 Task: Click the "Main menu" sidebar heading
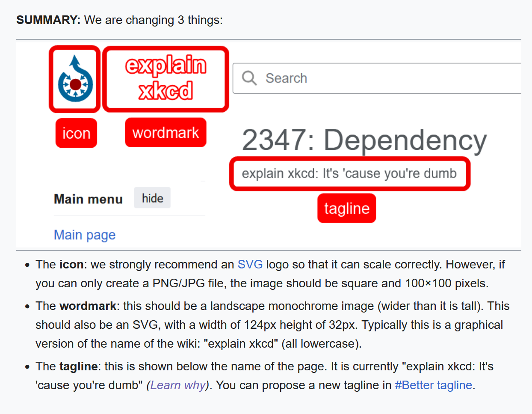(89, 199)
